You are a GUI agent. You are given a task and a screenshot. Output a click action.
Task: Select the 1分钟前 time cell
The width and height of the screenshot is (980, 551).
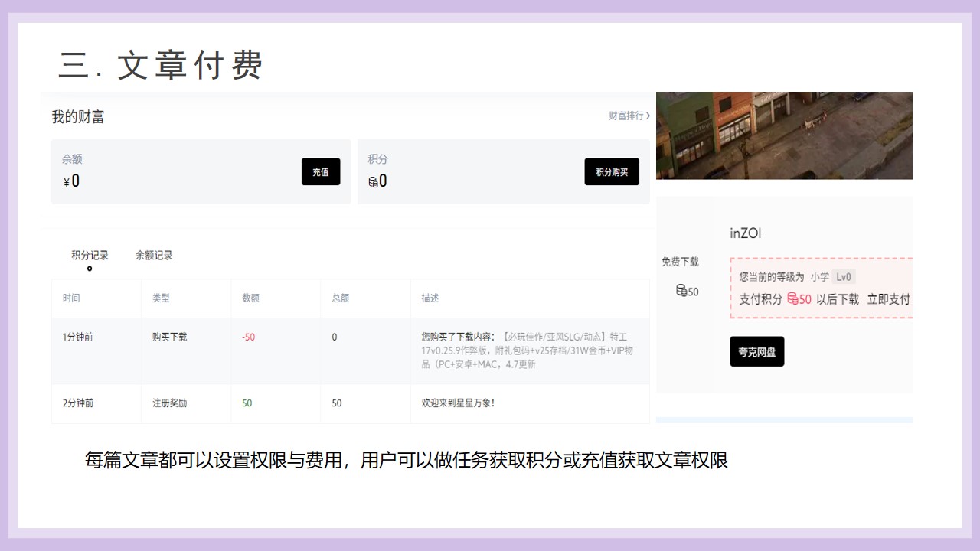pos(78,337)
